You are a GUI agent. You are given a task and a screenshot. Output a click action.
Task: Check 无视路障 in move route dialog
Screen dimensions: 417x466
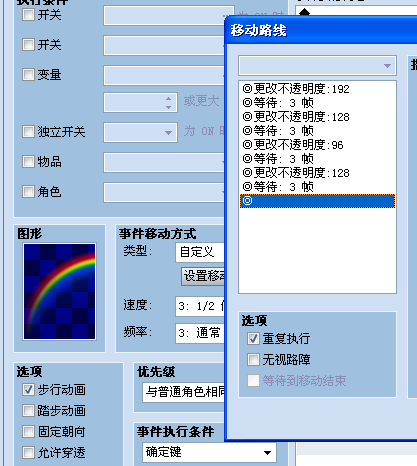point(253,359)
